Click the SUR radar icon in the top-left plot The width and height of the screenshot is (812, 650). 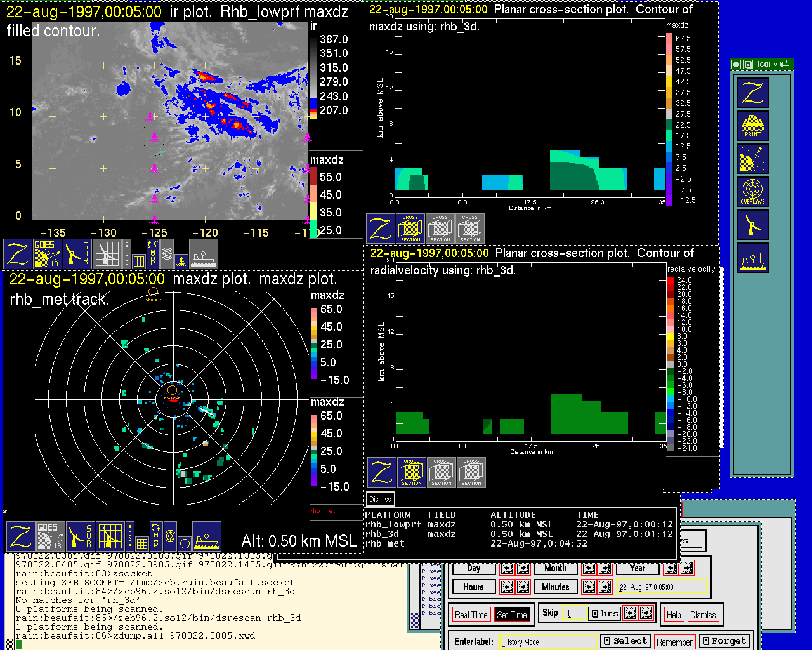(x=77, y=253)
